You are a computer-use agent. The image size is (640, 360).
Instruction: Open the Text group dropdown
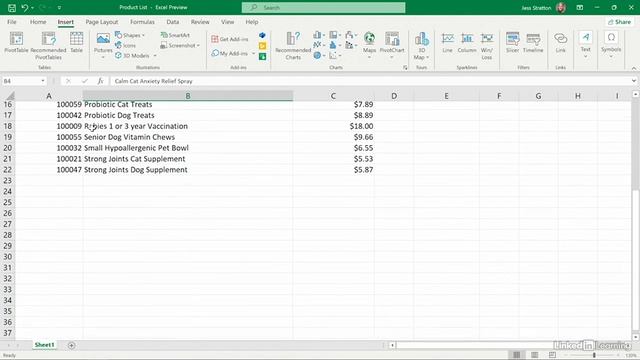(x=585, y=45)
